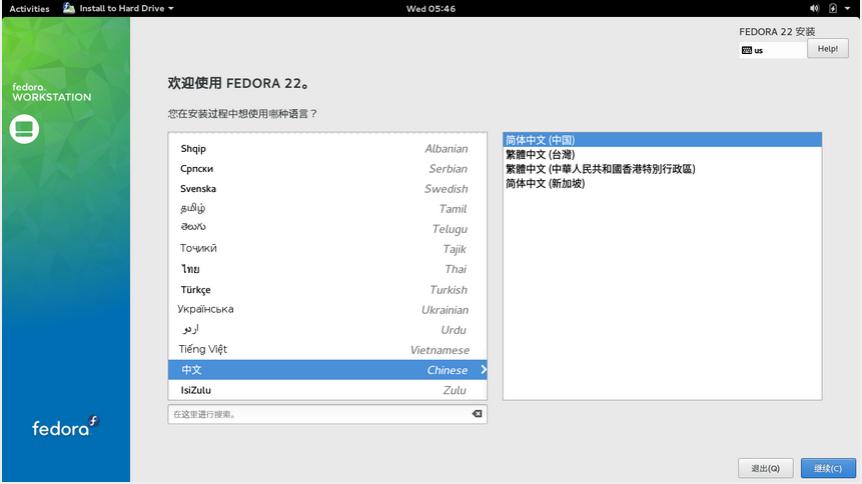Image resolution: width=862 pixels, height=484 pixels.
Task: Choose 繁體中文 Hong Kong locale
Action: [x=662, y=169]
